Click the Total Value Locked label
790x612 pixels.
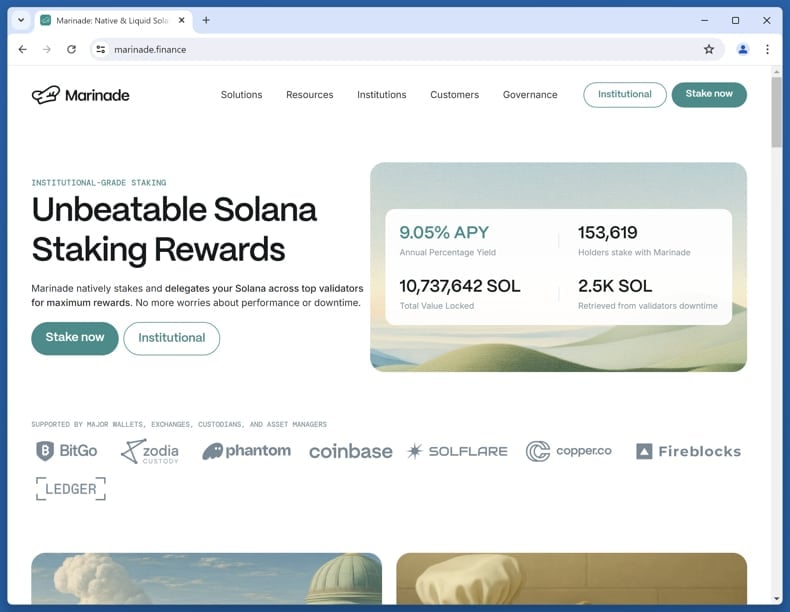tap(437, 306)
